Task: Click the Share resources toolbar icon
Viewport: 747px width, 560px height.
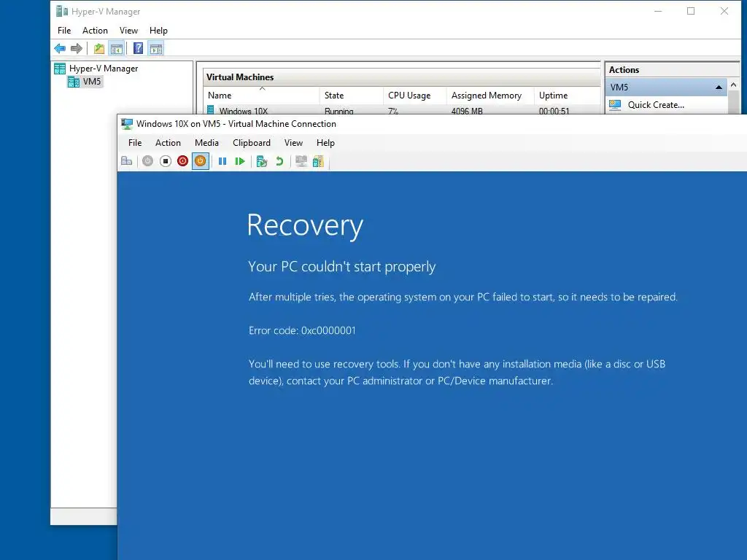Action: (318, 161)
